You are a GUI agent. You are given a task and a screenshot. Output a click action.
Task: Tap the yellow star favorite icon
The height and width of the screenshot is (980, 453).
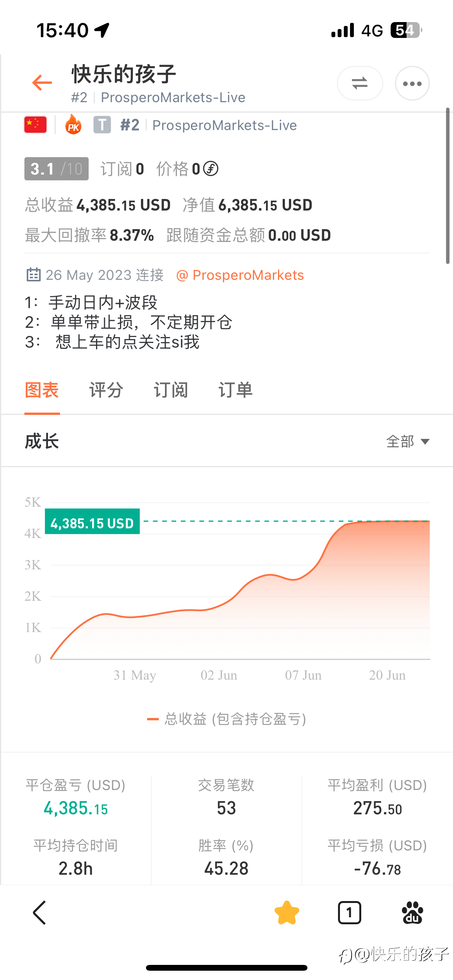click(287, 912)
